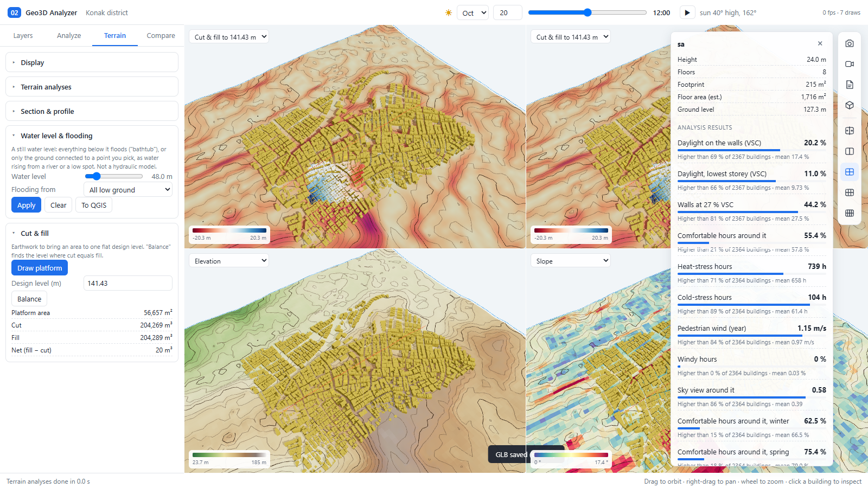Collapse the Water level & flooding section
This screenshot has width=868, height=488.
click(x=92, y=136)
